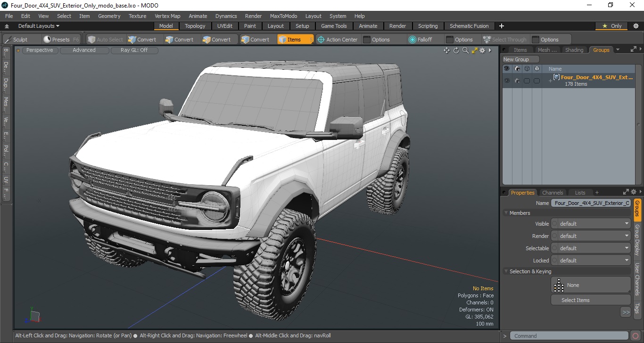
Task: Expand the Four_Door_4X4_SUV group with plus
Action: [x=550, y=81]
